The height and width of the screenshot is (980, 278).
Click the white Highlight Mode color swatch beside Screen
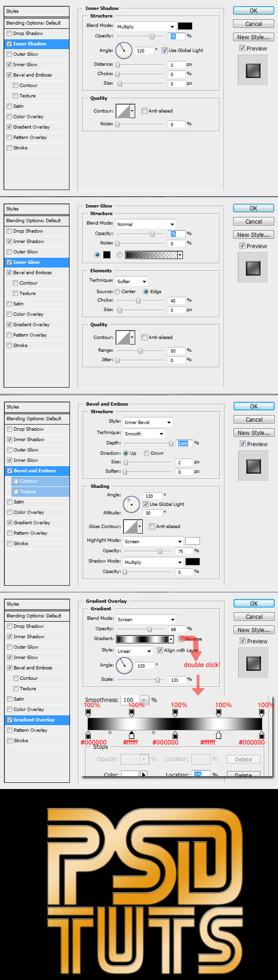point(192,541)
